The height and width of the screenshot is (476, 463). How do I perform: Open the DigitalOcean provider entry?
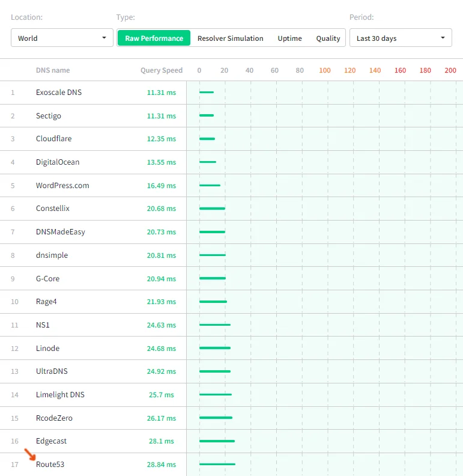[x=58, y=162]
